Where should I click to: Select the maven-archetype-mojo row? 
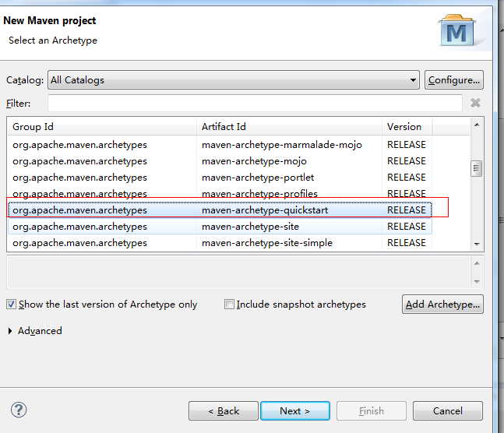220,161
